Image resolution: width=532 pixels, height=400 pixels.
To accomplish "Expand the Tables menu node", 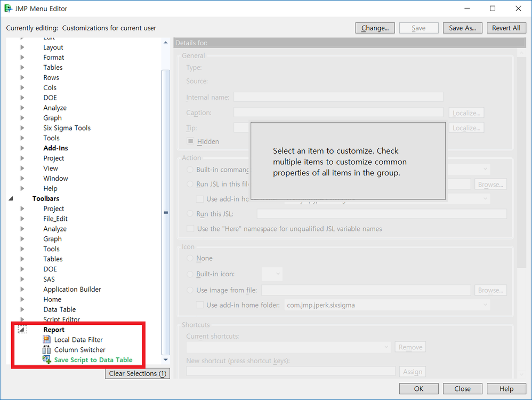I will [22, 67].
